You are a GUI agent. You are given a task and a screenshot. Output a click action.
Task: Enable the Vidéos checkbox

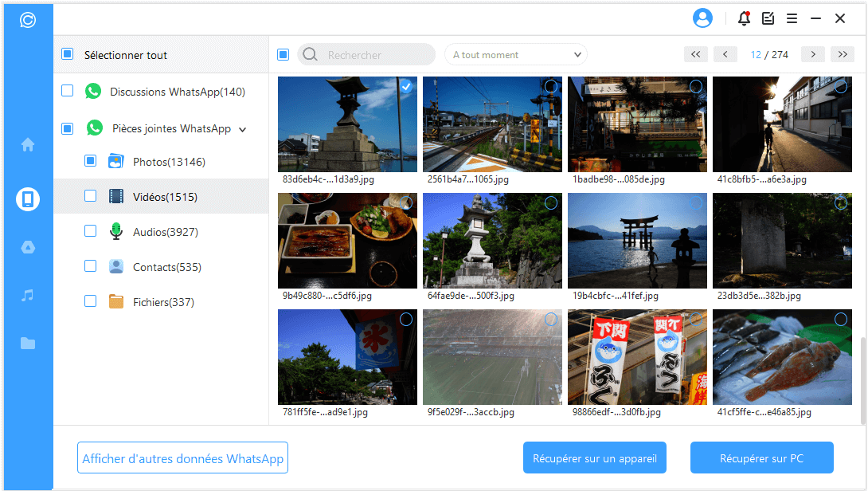pos(91,196)
